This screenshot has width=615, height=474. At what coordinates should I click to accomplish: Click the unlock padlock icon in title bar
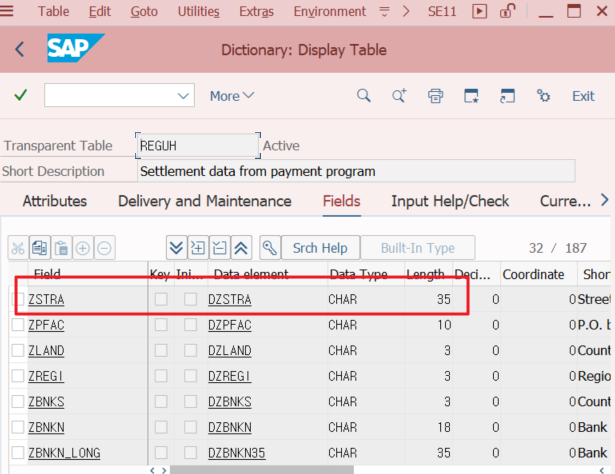click(x=508, y=11)
